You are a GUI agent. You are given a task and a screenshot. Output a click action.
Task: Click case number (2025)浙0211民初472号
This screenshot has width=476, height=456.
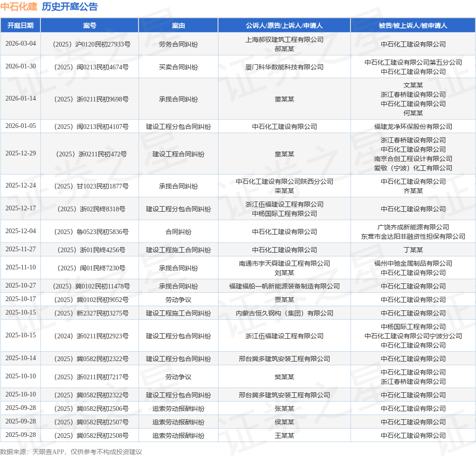point(92,154)
